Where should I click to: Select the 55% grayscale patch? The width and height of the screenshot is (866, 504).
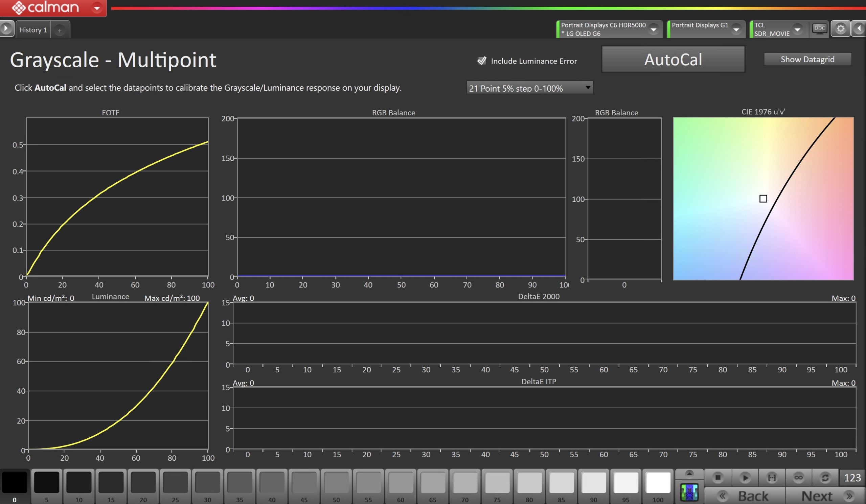368,486
